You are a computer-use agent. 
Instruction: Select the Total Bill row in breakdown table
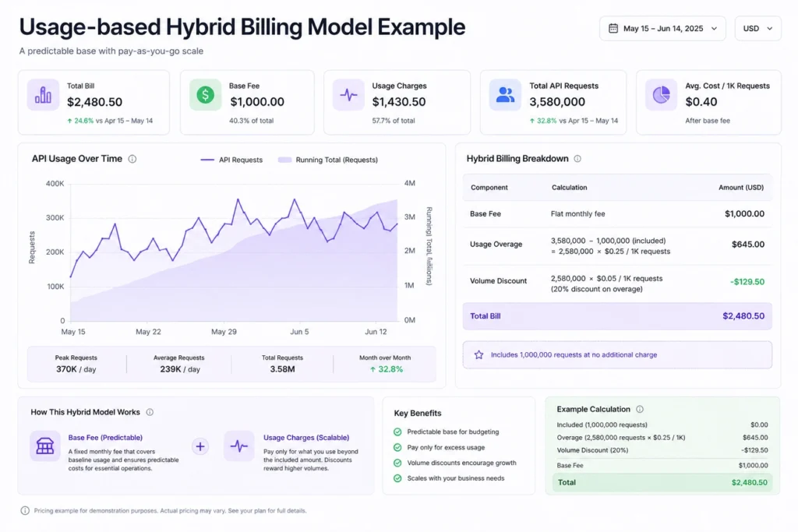[x=617, y=315]
